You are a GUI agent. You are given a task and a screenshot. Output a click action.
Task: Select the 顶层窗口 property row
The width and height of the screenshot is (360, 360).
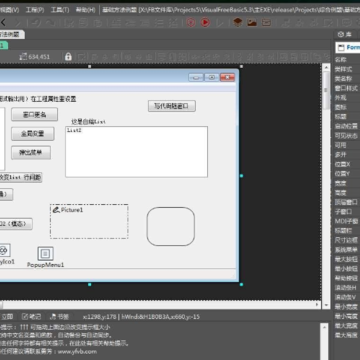click(347, 202)
